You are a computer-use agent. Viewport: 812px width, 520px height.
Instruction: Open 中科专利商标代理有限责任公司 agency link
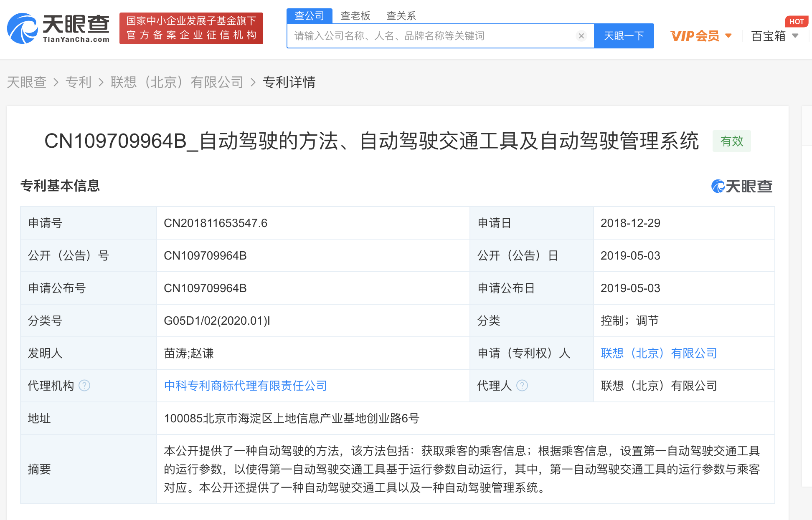[245, 386]
